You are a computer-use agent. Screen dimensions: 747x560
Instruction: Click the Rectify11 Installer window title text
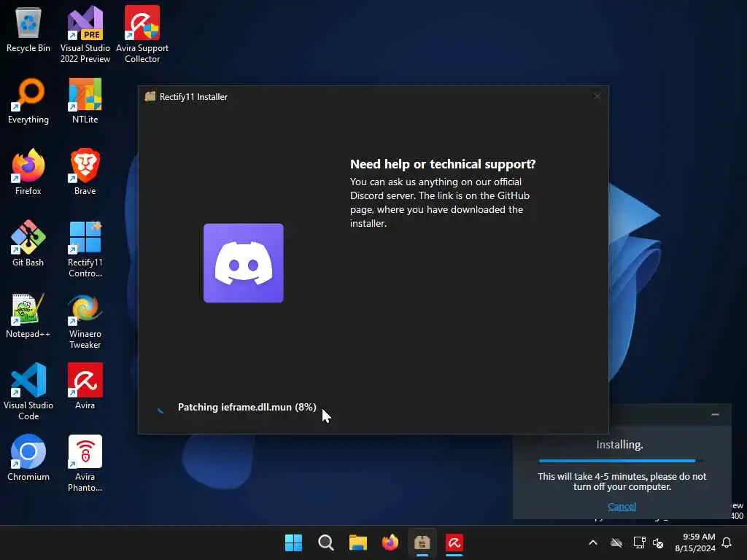click(193, 97)
